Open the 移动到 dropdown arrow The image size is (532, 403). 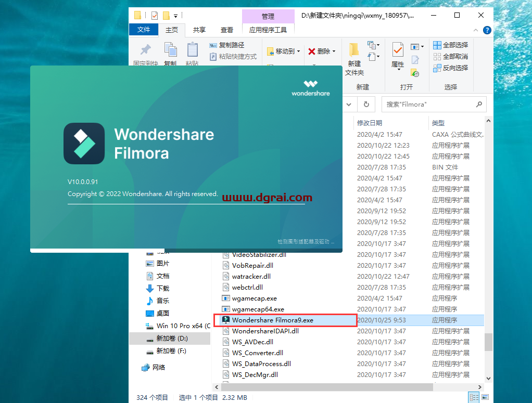pyautogui.click(x=299, y=51)
